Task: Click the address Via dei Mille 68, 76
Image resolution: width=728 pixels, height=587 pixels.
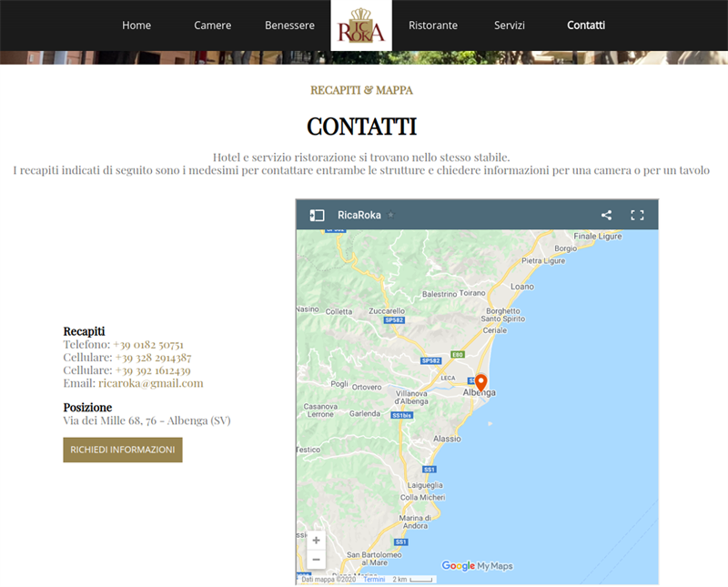Action: pos(147,420)
